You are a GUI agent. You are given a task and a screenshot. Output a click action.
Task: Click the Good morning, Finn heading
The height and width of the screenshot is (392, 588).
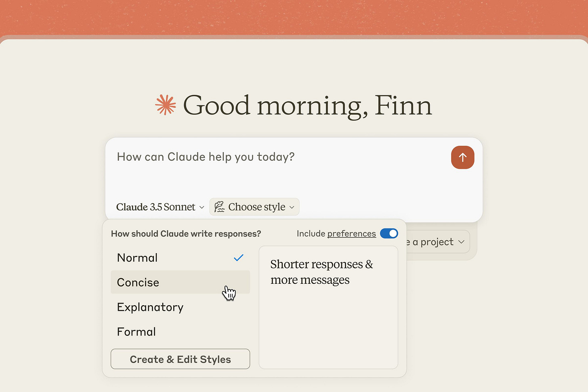(307, 105)
